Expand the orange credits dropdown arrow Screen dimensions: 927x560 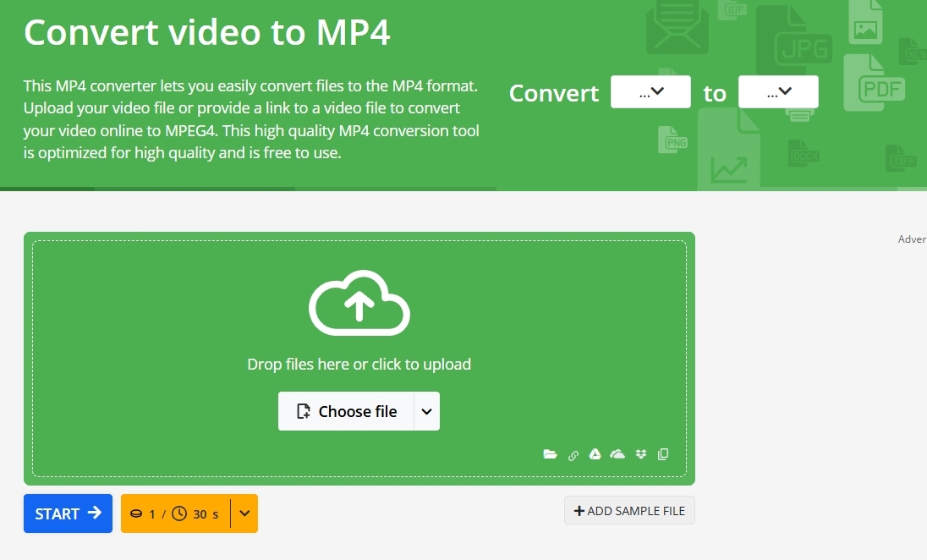point(244,513)
